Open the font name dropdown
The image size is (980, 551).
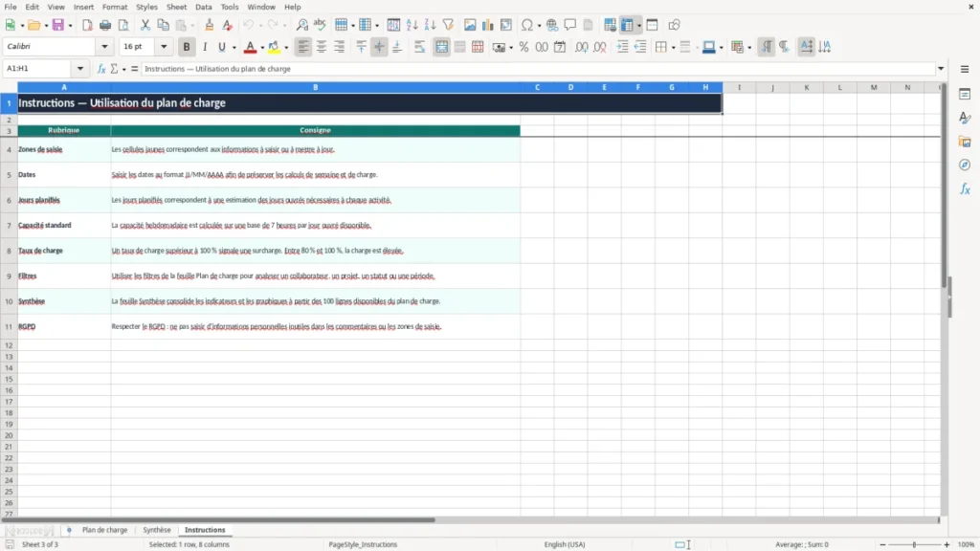pyautogui.click(x=104, y=46)
